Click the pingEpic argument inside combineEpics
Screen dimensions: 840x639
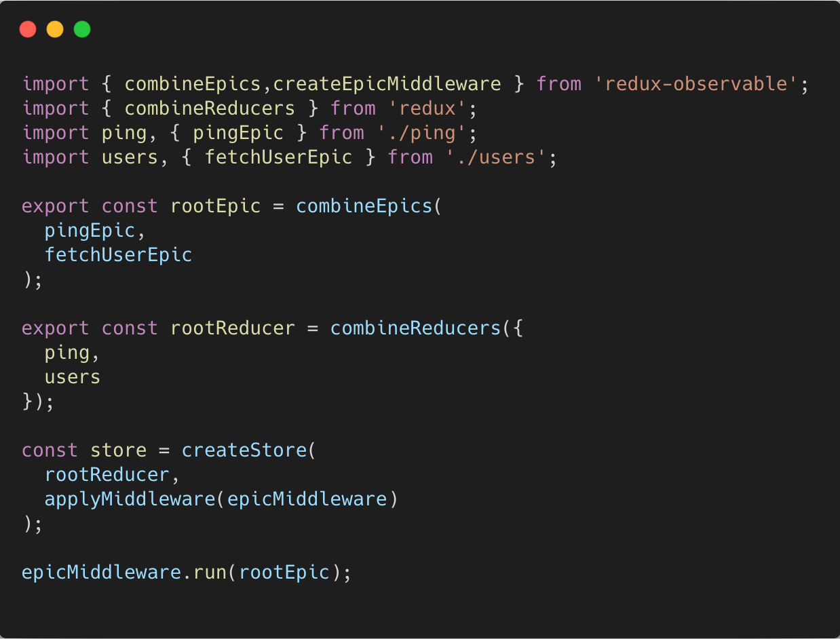click(89, 230)
